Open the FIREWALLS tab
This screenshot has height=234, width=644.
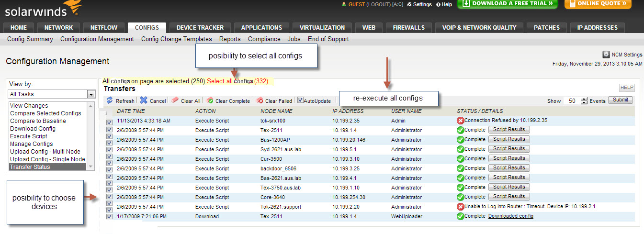[x=408, y=28]
